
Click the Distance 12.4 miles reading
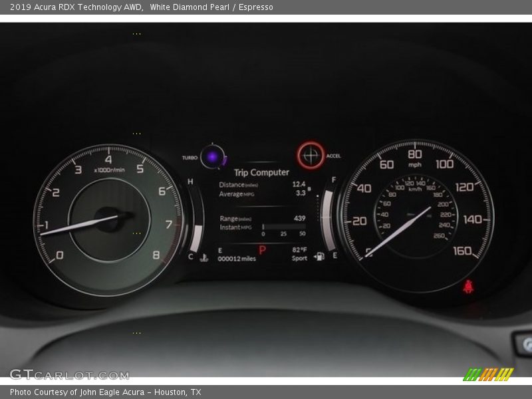tap(299, 184)
